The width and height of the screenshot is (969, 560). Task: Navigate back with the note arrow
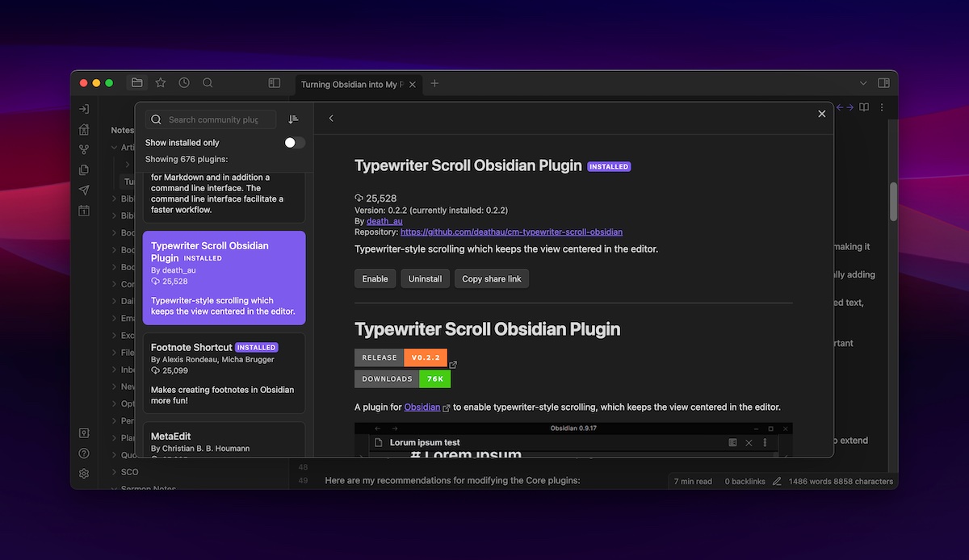coord(840,107)
